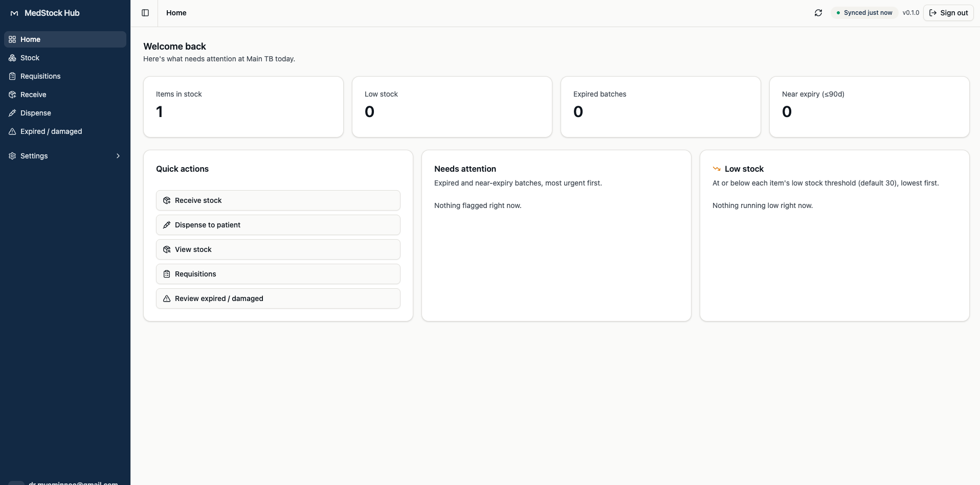Viewport: 980px width, 485px height.
Task: Click the Home breadcrumb title in header
Action: 176,13
